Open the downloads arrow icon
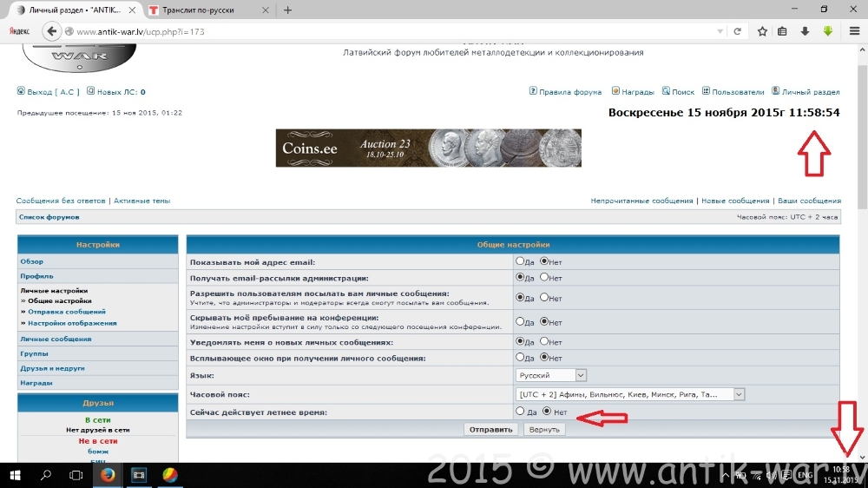Viewport: 868px width, 488px height. pyautogui.click(x=805, y=31)
